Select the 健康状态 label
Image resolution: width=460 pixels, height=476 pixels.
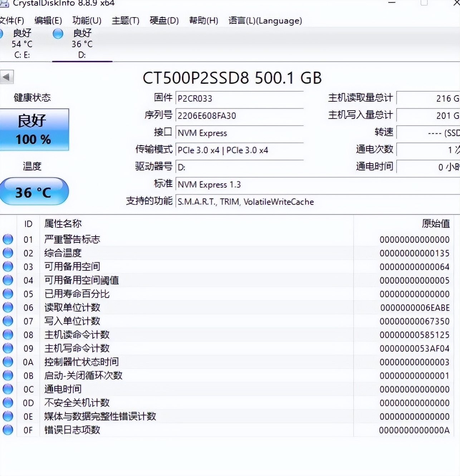(32, 98)
